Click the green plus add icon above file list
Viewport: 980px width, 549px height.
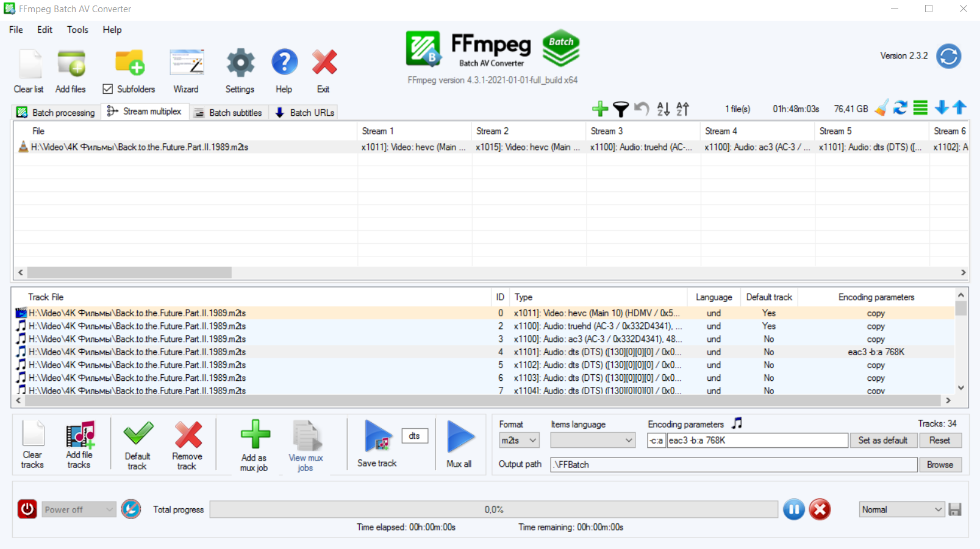click(x=600, y=109)
